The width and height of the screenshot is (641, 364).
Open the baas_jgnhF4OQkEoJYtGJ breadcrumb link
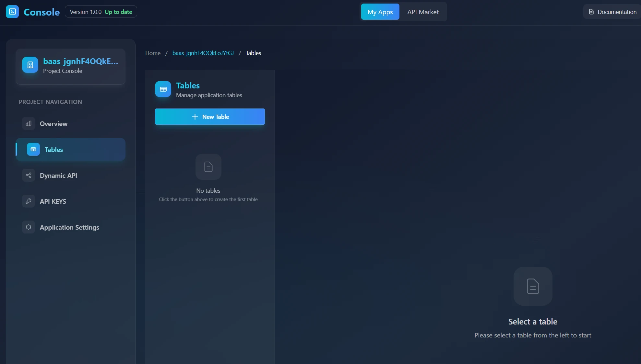(203, 53)
